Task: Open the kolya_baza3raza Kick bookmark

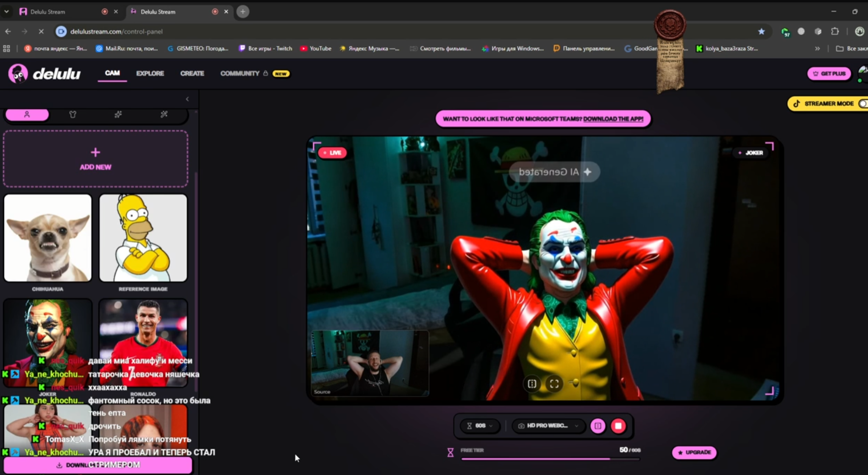Action: tap(727, 49)
